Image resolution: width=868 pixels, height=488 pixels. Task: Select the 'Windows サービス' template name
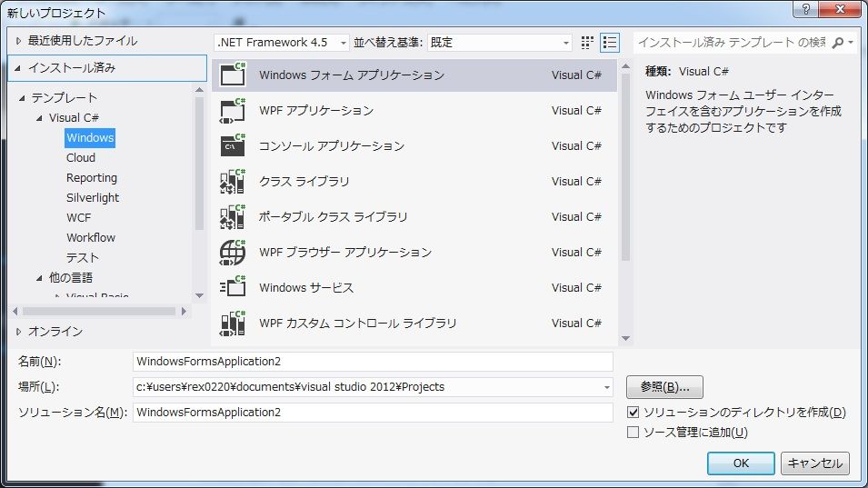tap(306, 288)
